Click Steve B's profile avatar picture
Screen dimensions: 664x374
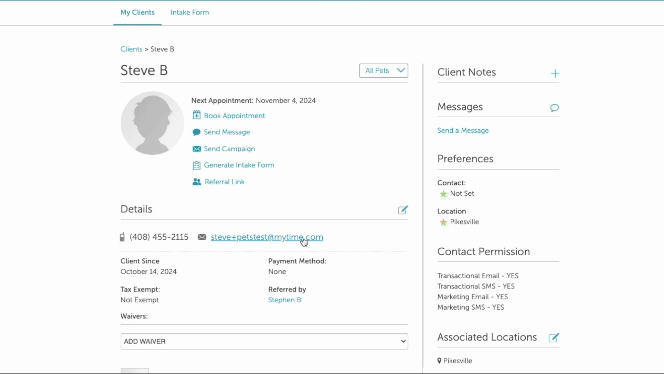(x=152, y=123)
